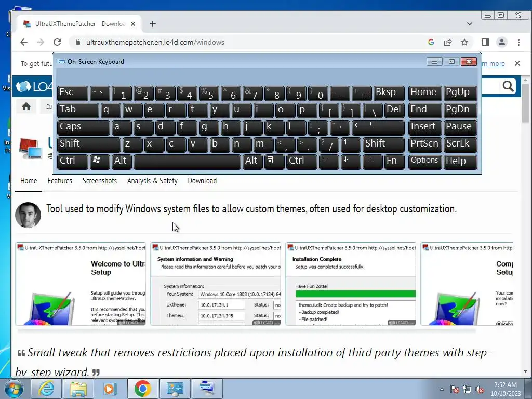Click the Help key on keyboard

(460, 161)
